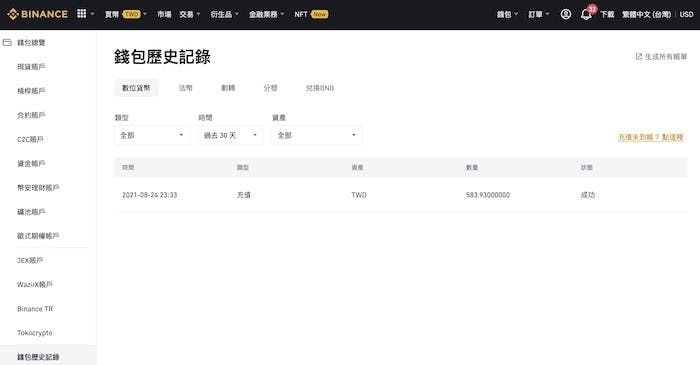Click the TWD asset cell
Screen dimensions: 700x365
359,195
